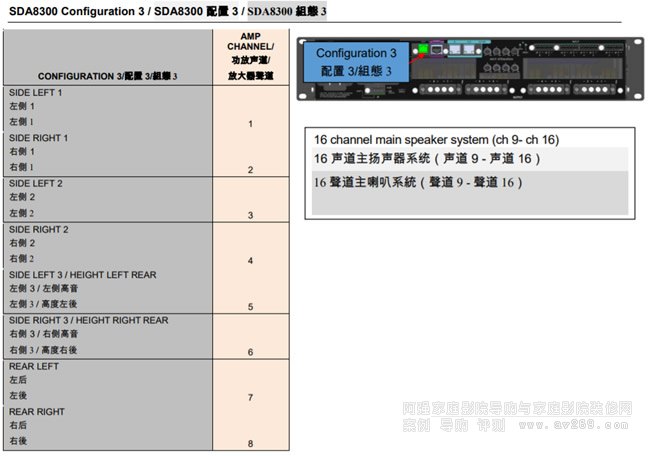The image size is (650, 456).
Task: Click amp channel number 8 cell
Action: coord(250,443)
